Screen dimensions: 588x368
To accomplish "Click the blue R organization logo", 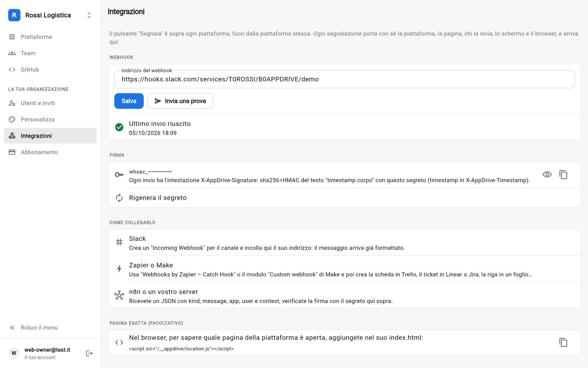I will coord(14,15).
